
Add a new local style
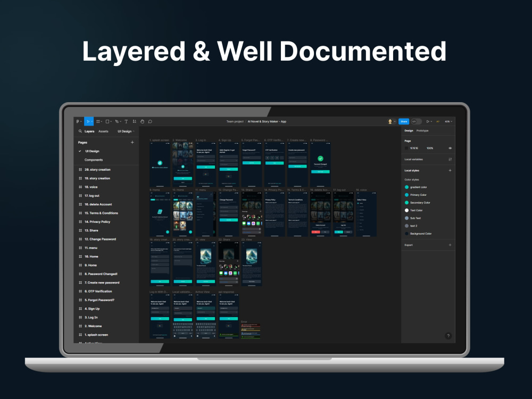[x=450, y=170]
